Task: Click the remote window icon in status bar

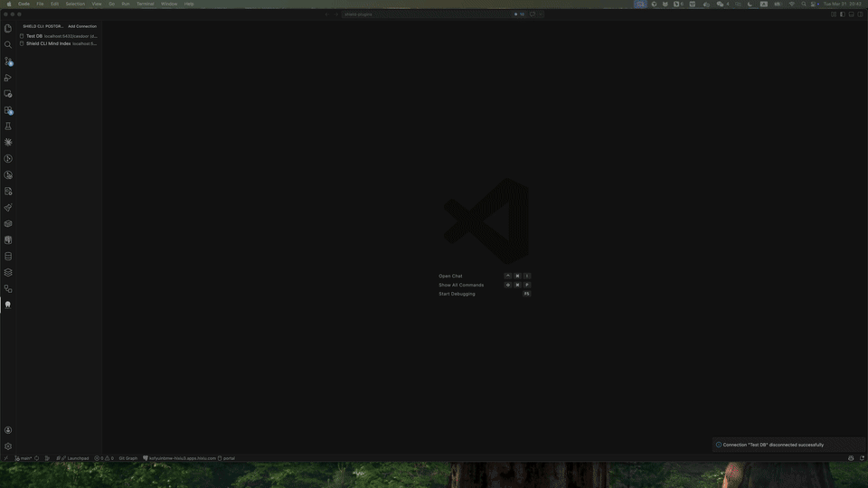Action: 5,458
